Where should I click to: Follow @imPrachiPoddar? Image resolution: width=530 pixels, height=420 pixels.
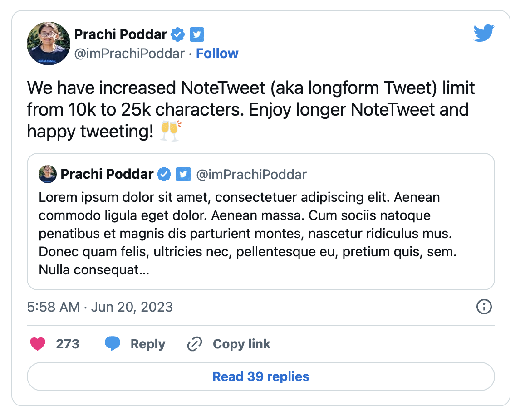(x=217, y=54)
